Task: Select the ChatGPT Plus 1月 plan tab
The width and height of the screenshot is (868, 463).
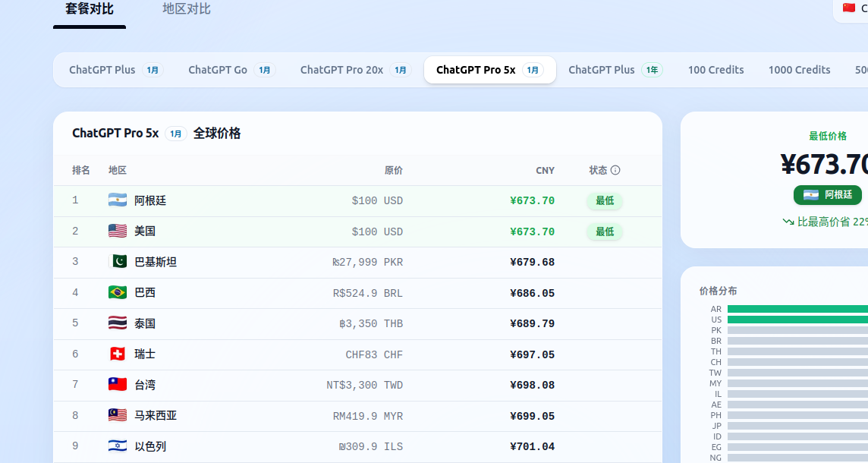Action: pos(115,70)
